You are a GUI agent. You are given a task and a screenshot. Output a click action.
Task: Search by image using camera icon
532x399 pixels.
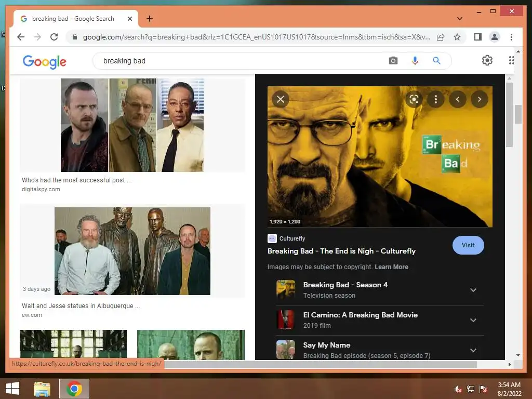[x=393, y=61]
